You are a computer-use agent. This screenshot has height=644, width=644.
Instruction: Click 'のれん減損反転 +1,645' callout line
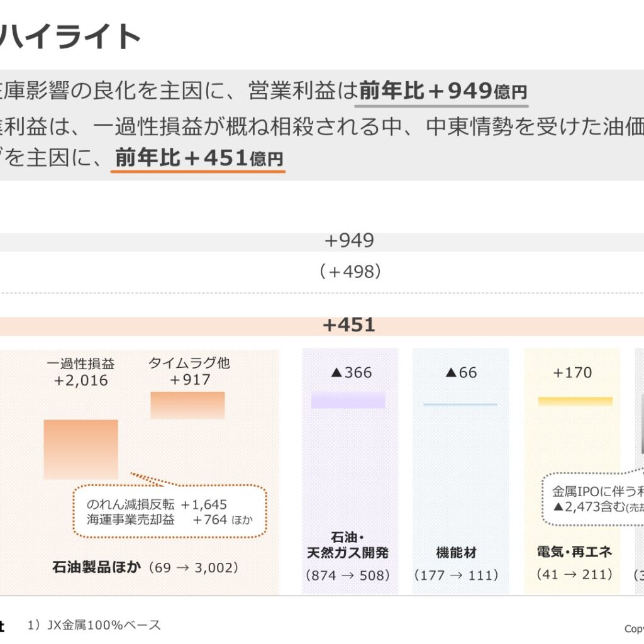click(x=157, y=504)
